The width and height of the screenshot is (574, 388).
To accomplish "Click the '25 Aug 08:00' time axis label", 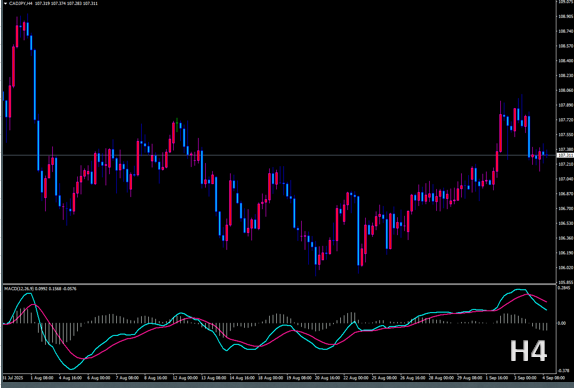I will pyautogui.click(x=385, y=378).
